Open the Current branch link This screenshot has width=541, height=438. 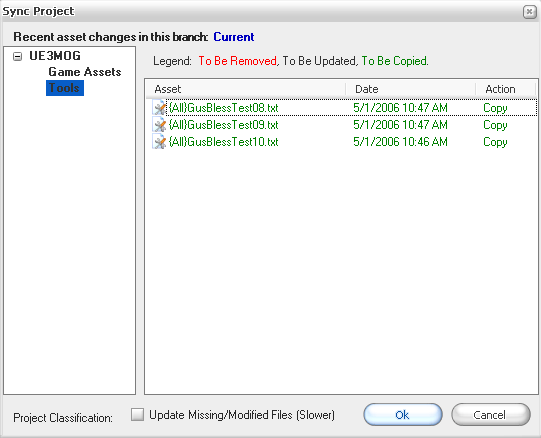[x=234, y=37]
